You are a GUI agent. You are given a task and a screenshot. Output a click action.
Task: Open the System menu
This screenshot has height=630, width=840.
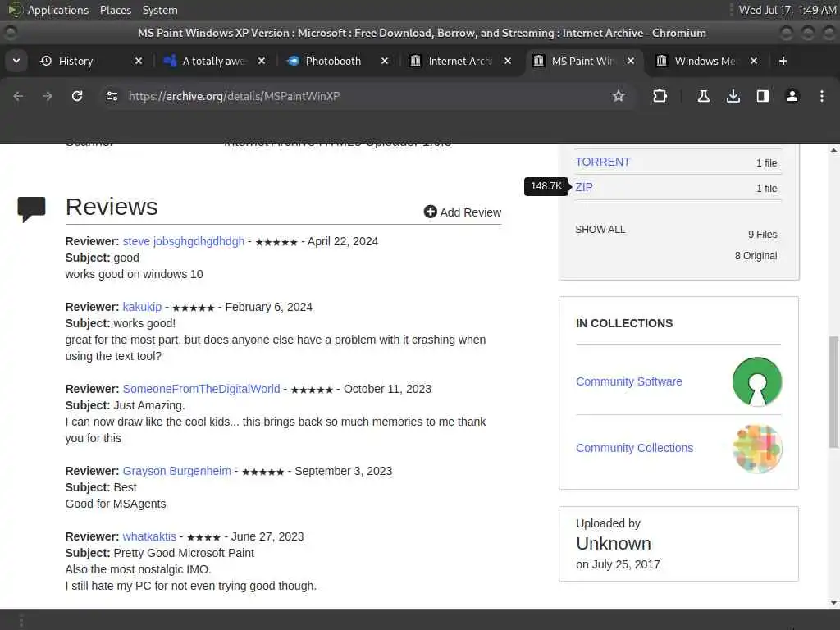pos(160,10)
